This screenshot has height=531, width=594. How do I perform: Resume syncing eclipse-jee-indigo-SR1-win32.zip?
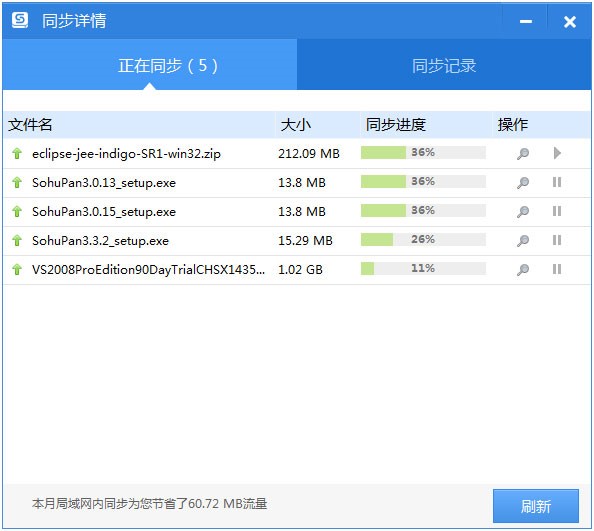[x=557, y=153]
